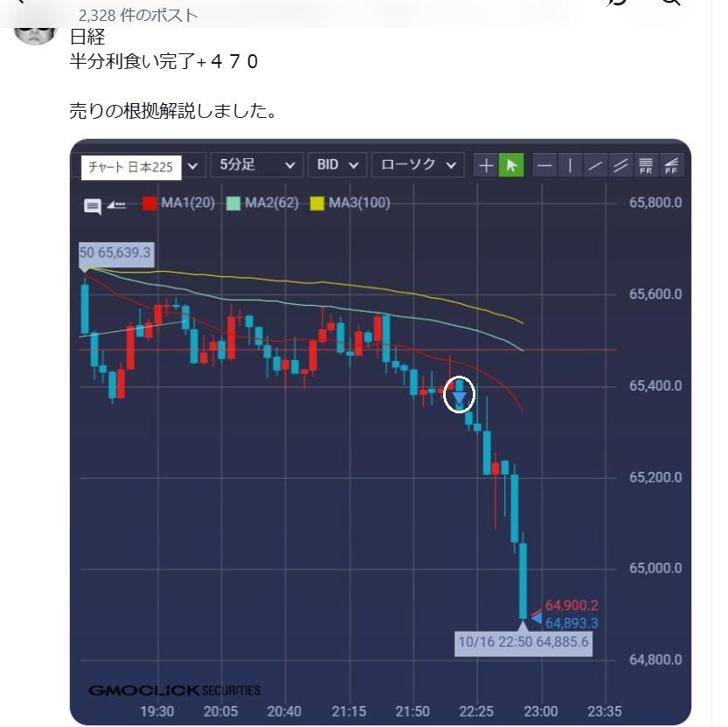
Task: Click the comment bubble icon on chart
Action: [x=93, y=205]
